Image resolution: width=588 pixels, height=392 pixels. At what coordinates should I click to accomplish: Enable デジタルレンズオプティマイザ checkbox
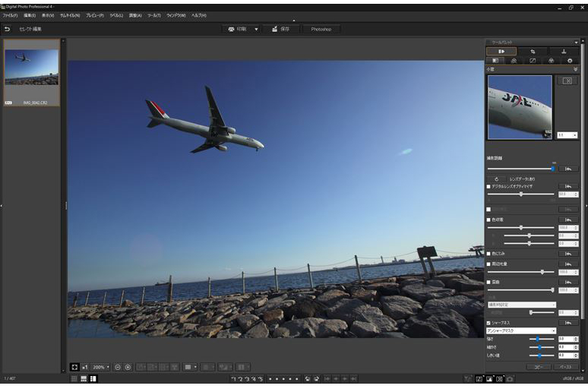488,186
